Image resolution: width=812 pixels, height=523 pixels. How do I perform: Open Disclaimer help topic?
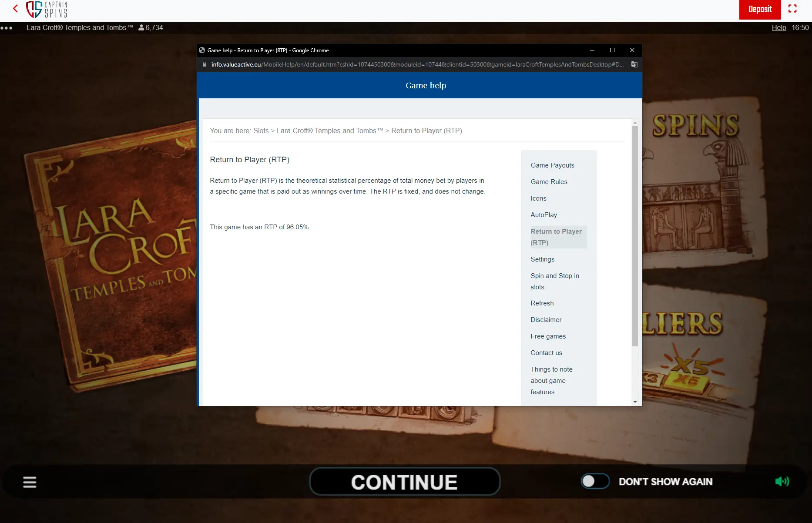click(x=546, y=320)
